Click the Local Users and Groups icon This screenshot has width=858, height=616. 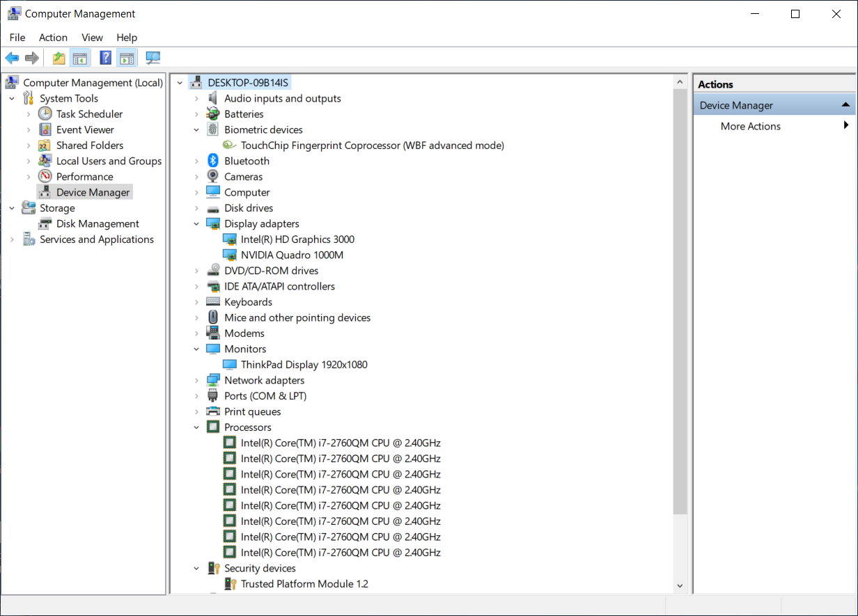tap(45, 161)
